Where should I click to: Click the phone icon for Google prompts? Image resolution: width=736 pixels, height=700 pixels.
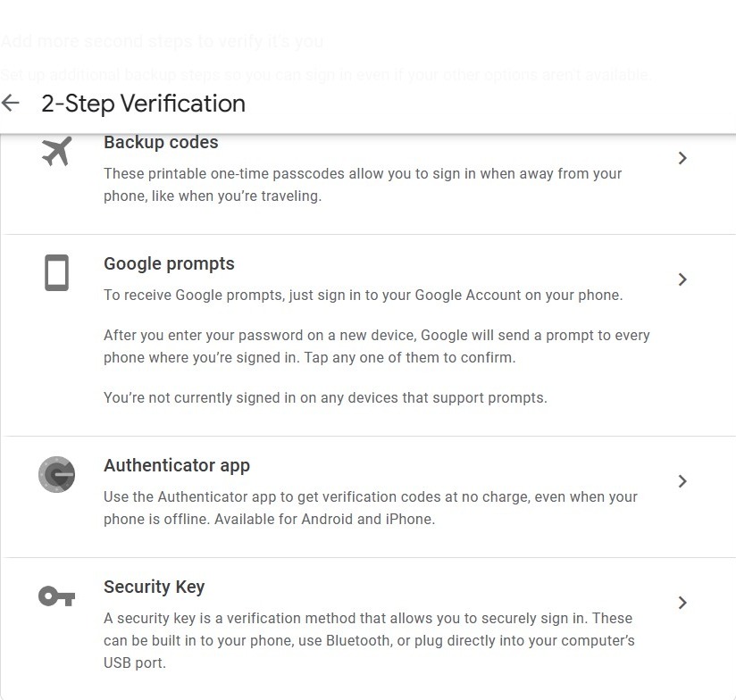(56, 273)
